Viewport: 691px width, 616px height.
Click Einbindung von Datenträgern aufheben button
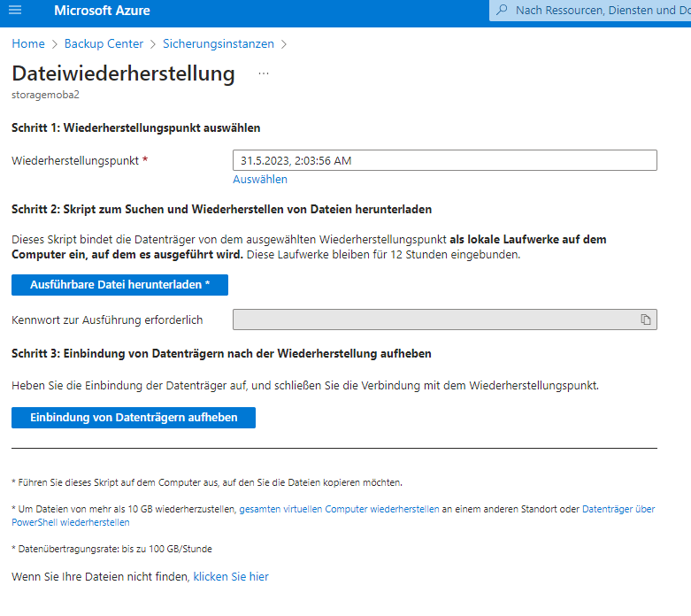tap(134, 418)
